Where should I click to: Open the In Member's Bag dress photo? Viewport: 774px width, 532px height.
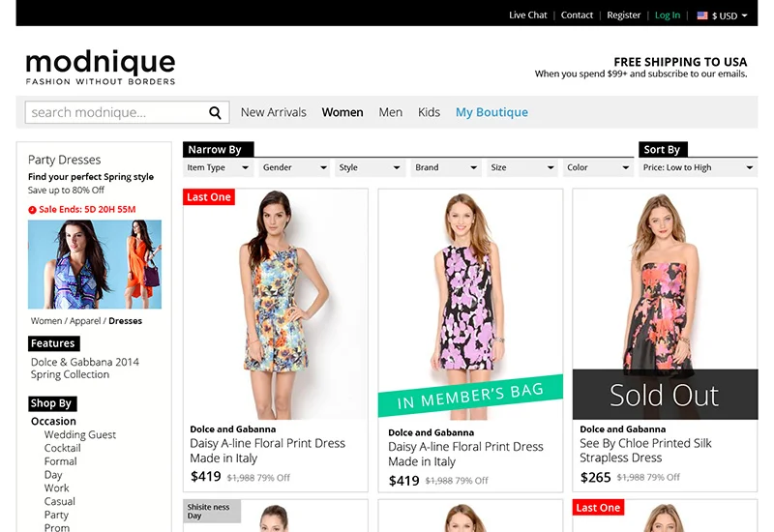pyautogui.click(x=470, y=304)
